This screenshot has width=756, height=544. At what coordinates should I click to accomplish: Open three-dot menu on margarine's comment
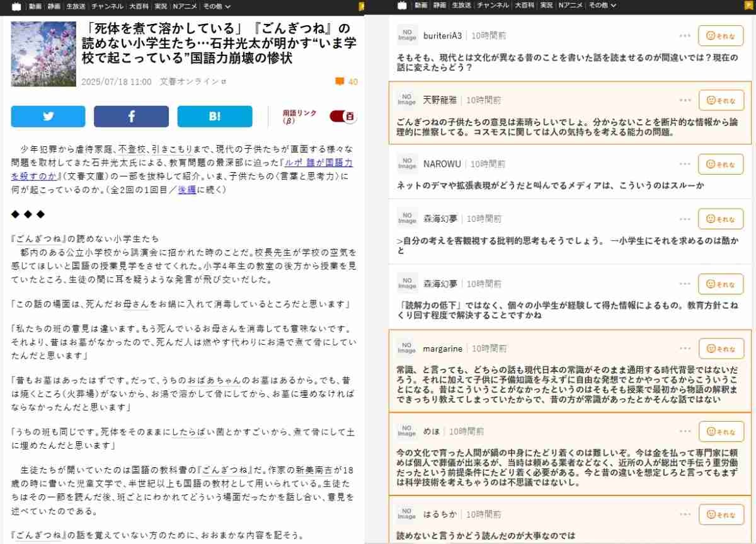click(x=685, y=349)
